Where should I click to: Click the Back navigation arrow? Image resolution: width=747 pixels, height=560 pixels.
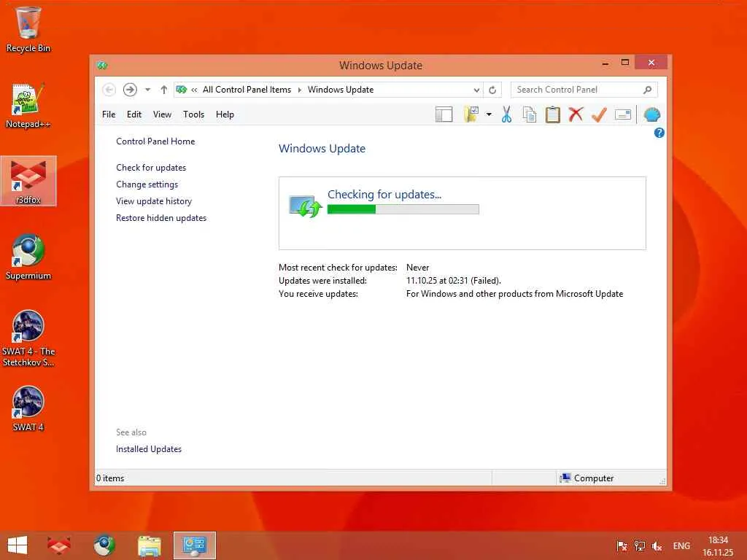(109, 90)
